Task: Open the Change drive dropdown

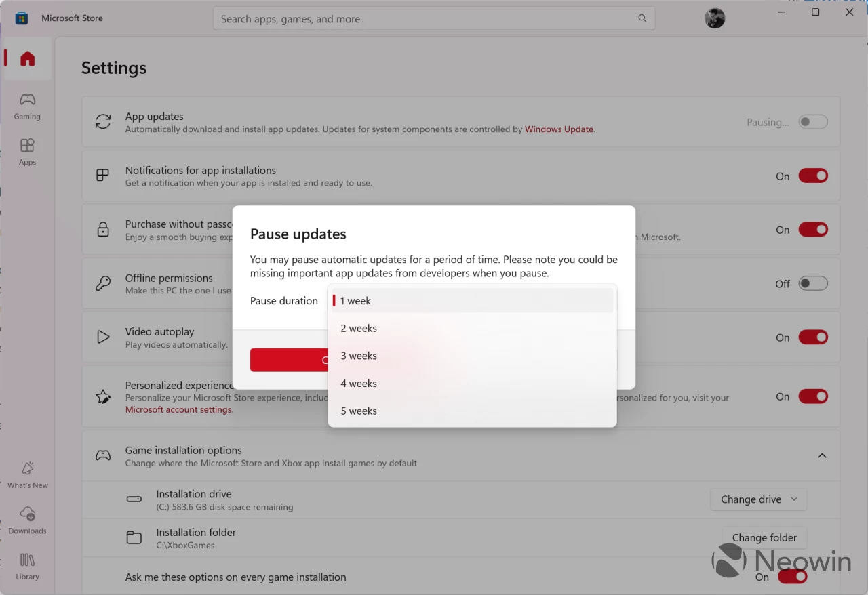Action: [758, 499]
